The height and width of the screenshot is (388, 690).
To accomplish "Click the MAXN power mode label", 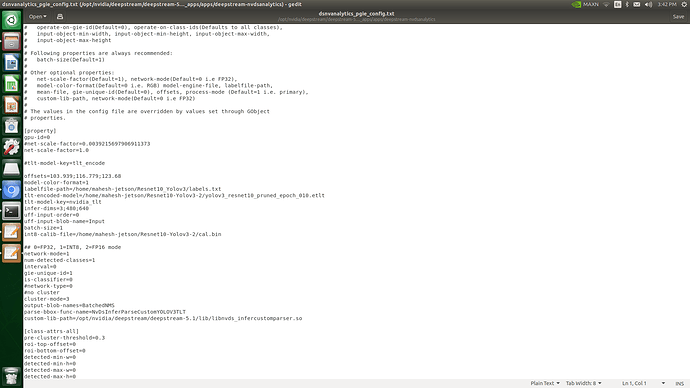I will pos(591,4).
